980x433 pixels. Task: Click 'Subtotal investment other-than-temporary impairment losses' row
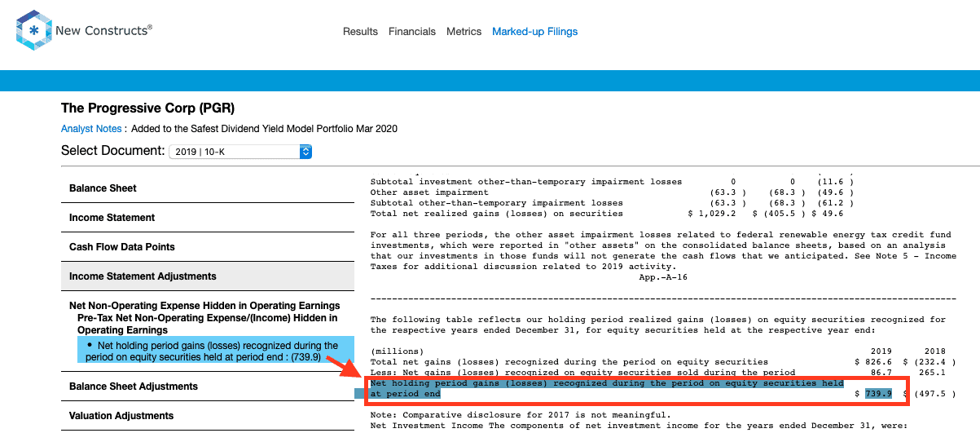tap(525, 182)
